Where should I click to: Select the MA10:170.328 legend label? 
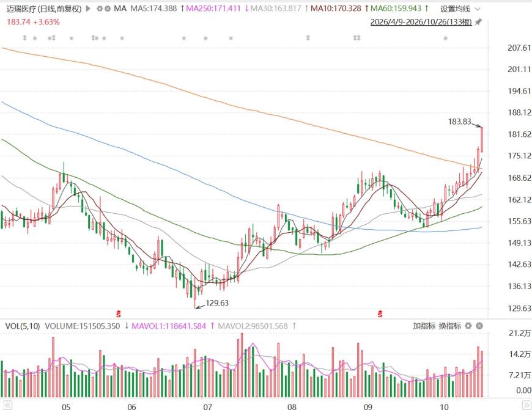(x=336, y=9)
